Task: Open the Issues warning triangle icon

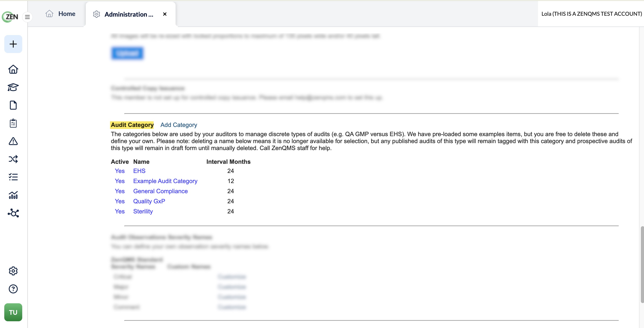Action: [x=13, y=141]
